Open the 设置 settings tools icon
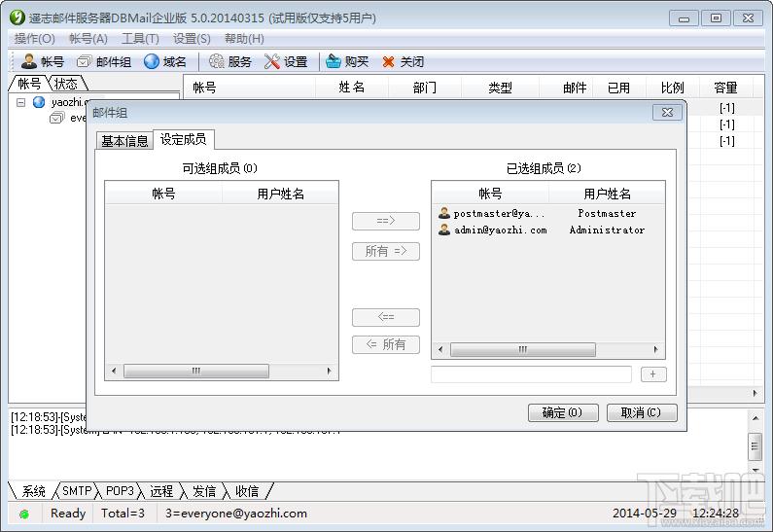773x532 pixels. click(271, 61)
